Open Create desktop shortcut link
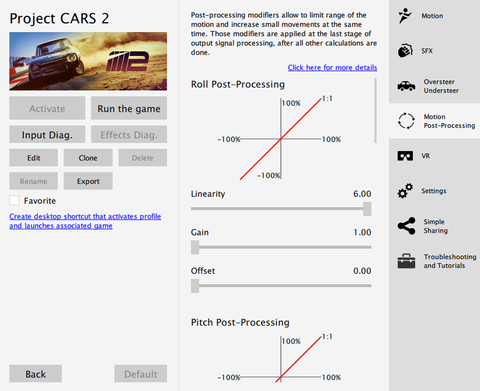Image resolution: width=480 pixels, height=391 pixels. pyautogui.click(x=85, y=221)
